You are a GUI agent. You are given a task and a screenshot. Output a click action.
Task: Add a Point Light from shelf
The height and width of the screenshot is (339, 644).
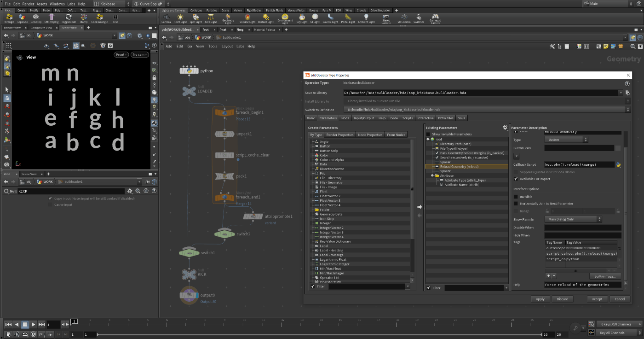pyautogui.click(x=180, y=18)
